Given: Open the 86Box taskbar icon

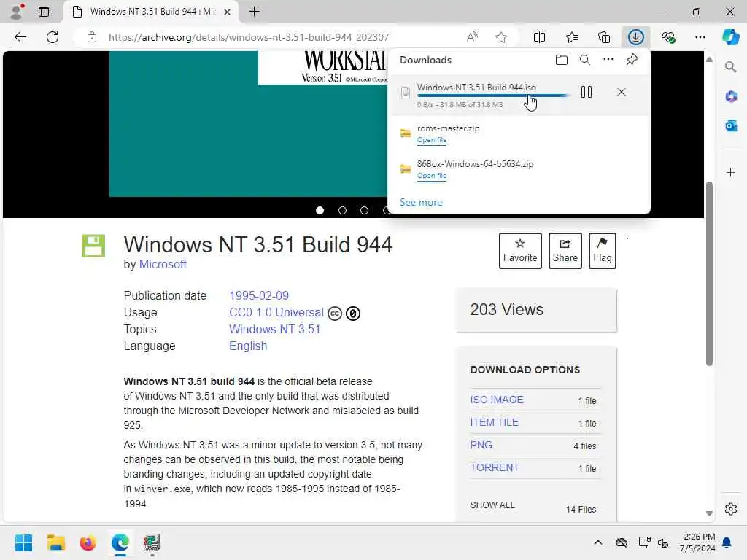Looking at the screenshot, I should pyautogui.click(x=152, y=542).
